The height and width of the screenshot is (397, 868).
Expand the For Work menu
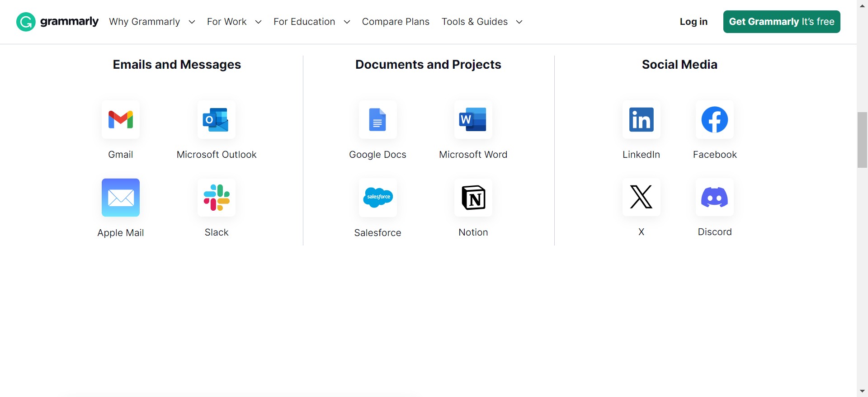pos(234,22)
